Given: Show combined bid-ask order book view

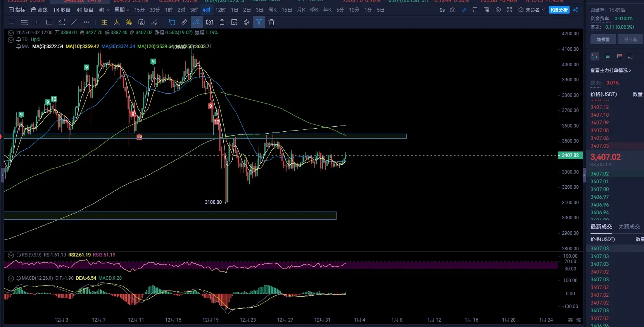Looking at the screenshot, I should pyautogui.click(x=595, y=56).
